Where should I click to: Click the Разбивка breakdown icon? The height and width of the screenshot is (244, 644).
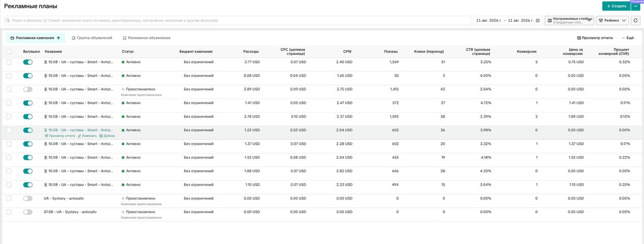pyautogui.click(x=601, y=21)
